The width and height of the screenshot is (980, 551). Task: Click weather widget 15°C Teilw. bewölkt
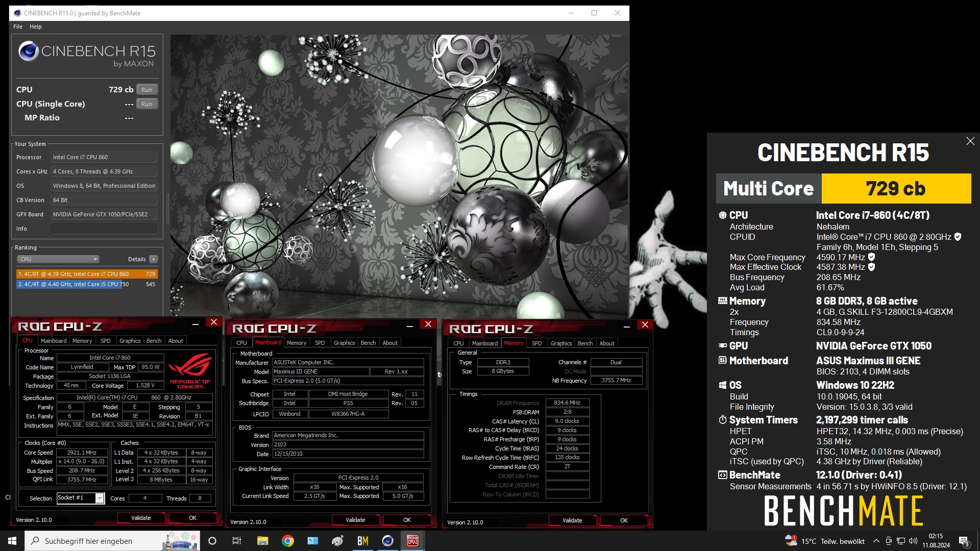click(x=825, y=541)
